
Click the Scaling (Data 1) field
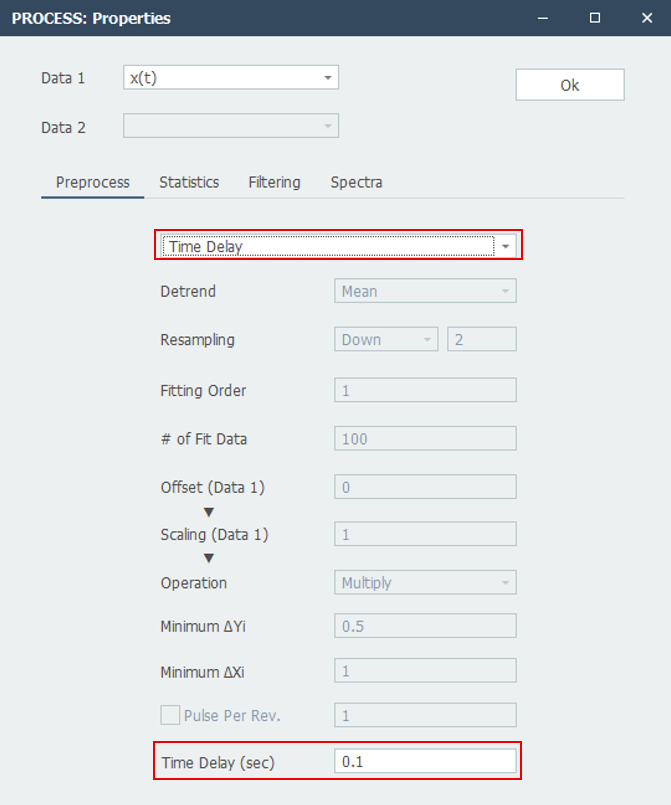pos(425,535)
